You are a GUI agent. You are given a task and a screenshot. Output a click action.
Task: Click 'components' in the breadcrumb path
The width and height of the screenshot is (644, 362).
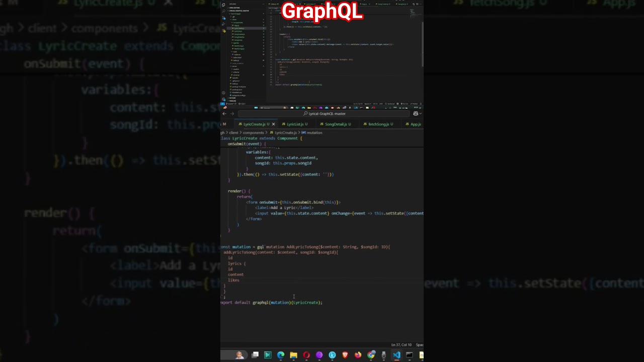(254, 133)
